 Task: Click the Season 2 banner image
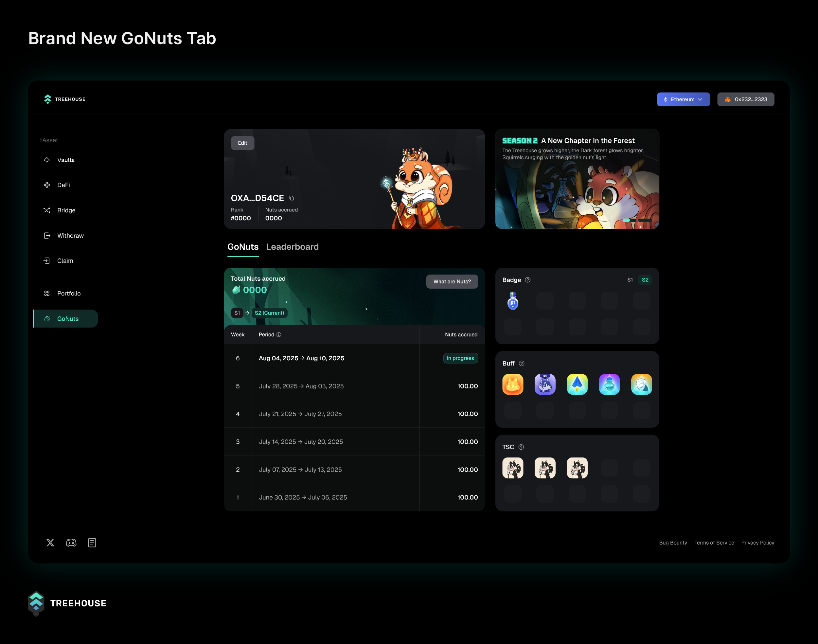(x=577, y=179)
